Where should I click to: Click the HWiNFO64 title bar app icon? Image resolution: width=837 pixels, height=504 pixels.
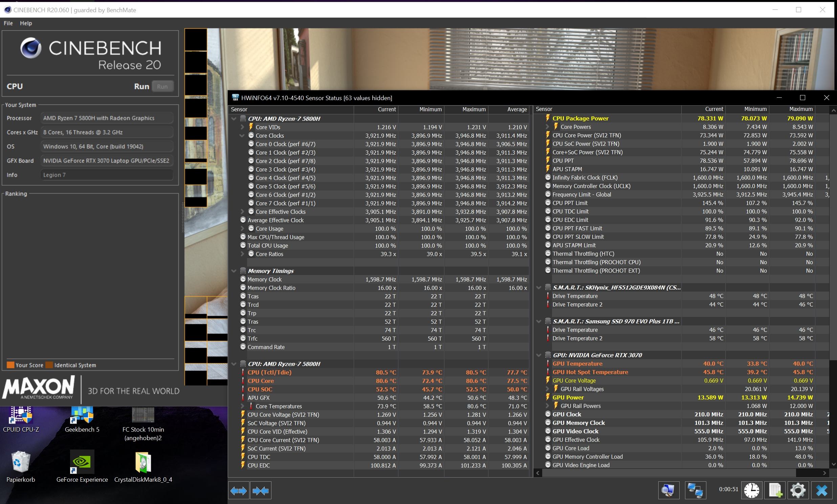[x=235, y=98]
